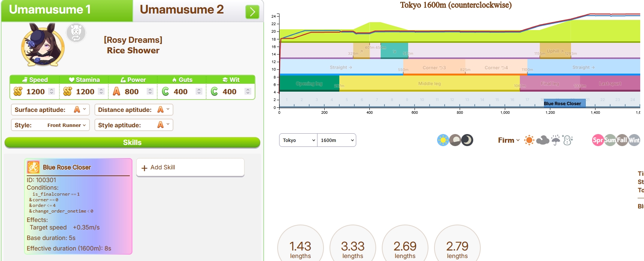
Task: Click Blue Rose Closer skill card title
Action: 67,167
